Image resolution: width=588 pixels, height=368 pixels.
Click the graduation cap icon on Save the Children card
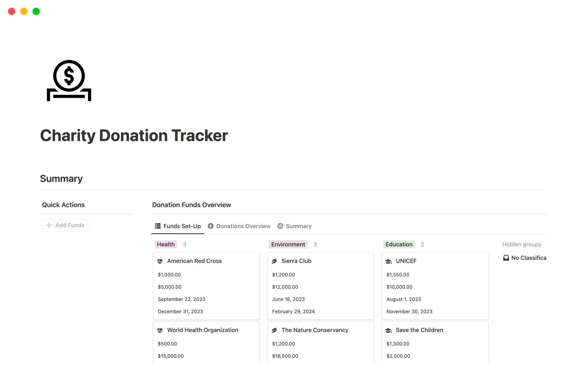(x=389, y=331)
